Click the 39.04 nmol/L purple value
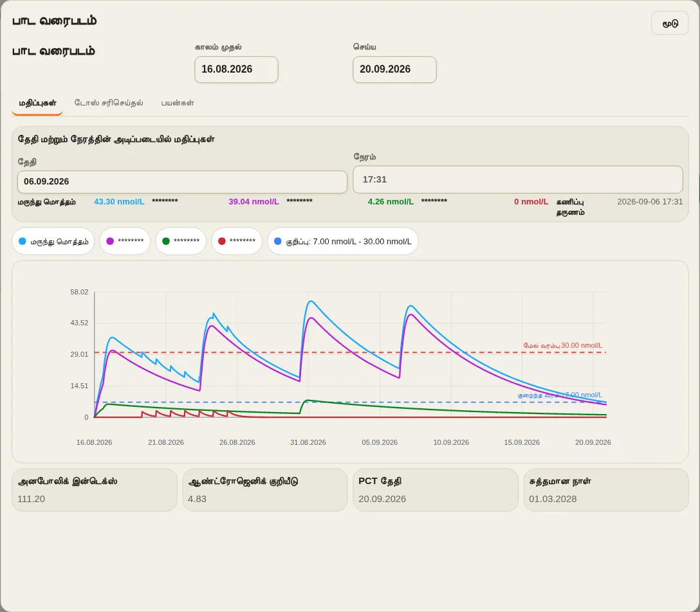700x612 pixels. (253, 202)
